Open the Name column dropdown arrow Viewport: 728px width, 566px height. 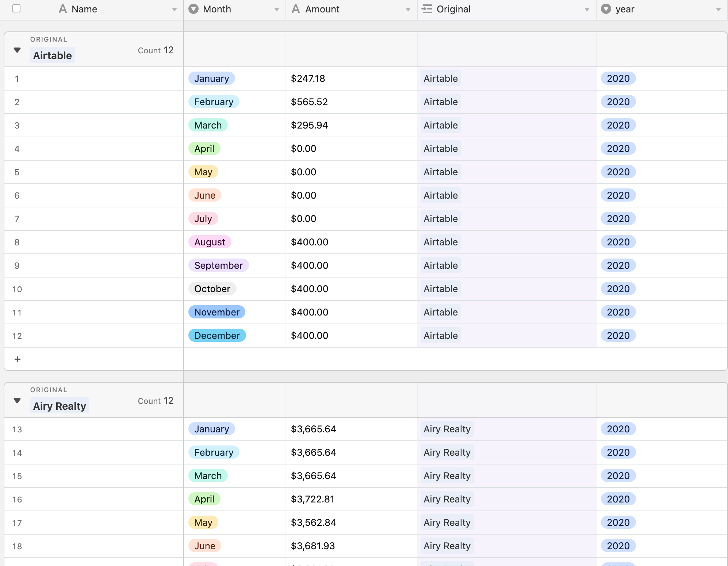[x=175, y=9]
